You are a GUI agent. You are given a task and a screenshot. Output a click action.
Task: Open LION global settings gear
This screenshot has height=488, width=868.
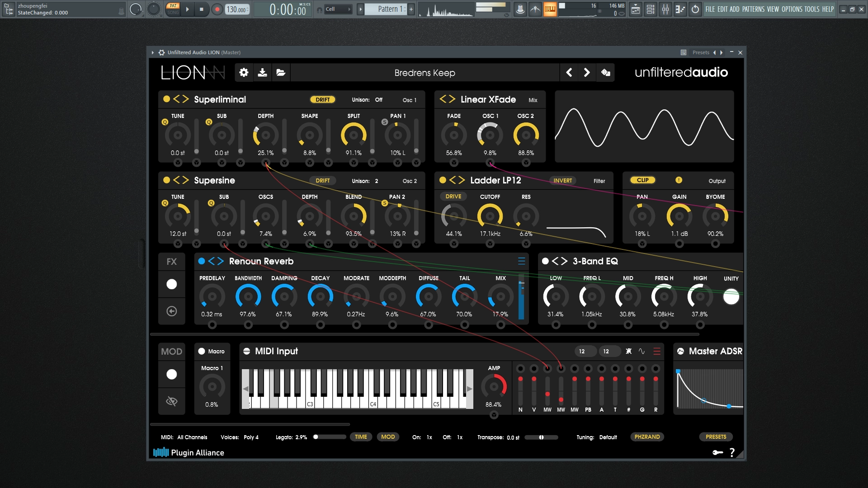pos(244,73)
